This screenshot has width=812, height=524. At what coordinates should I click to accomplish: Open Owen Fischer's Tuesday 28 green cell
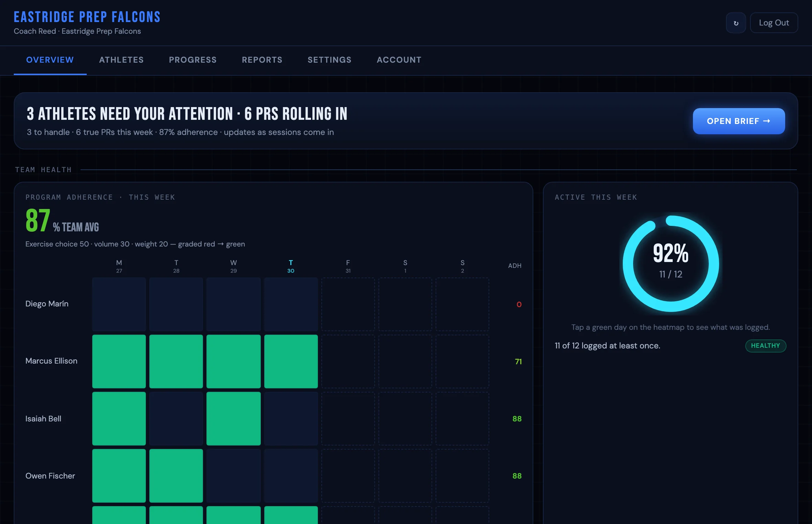176,475
